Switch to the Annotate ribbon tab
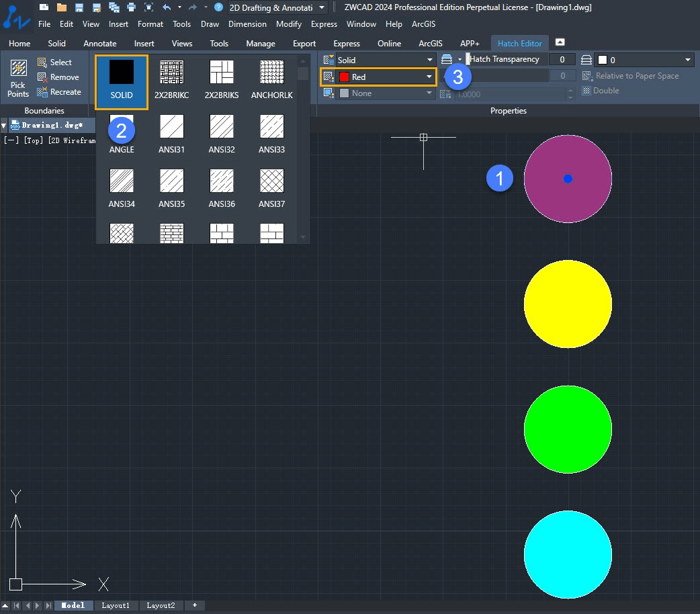 tap(100, 43)
